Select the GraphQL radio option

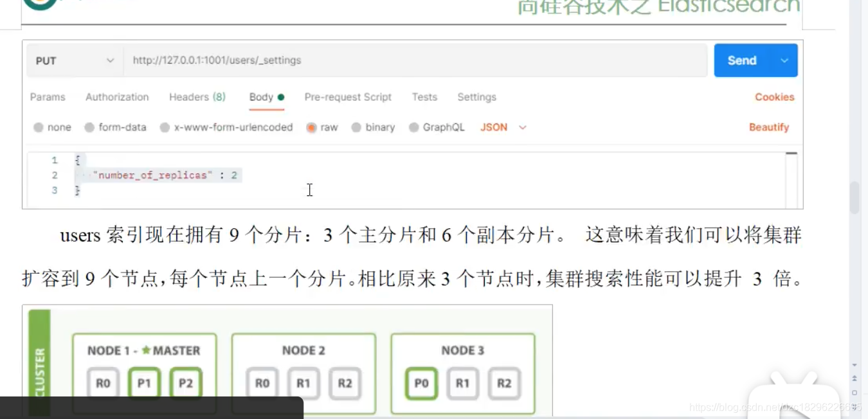(413, 127)
